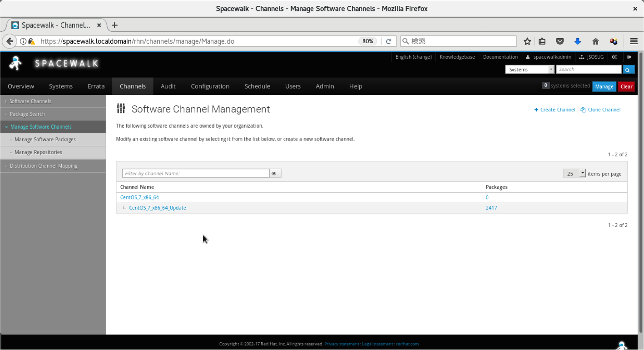Open a new browser tab with plus
The image size is (644, 350).
(114, 25)
